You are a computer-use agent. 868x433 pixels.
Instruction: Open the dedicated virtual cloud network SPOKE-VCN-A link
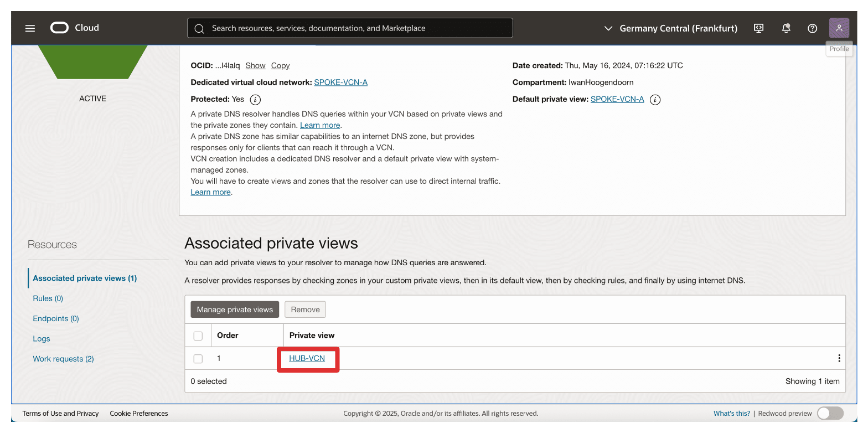coord(340,83)
